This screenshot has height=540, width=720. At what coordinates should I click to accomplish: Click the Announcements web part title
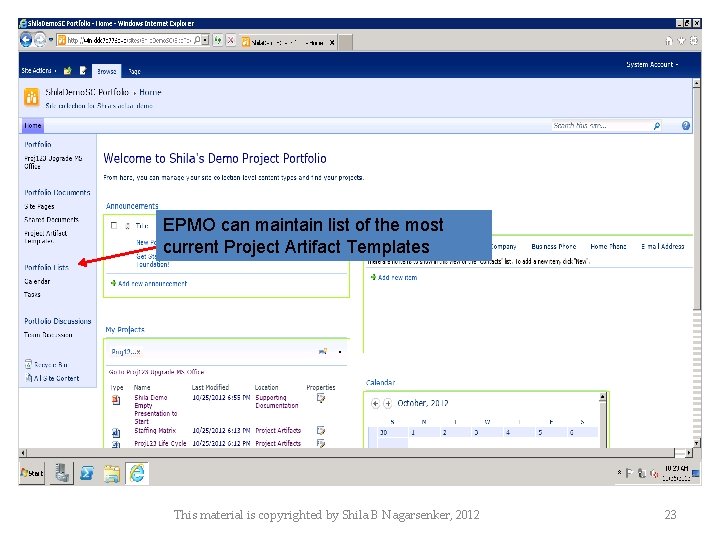(132, 206)
